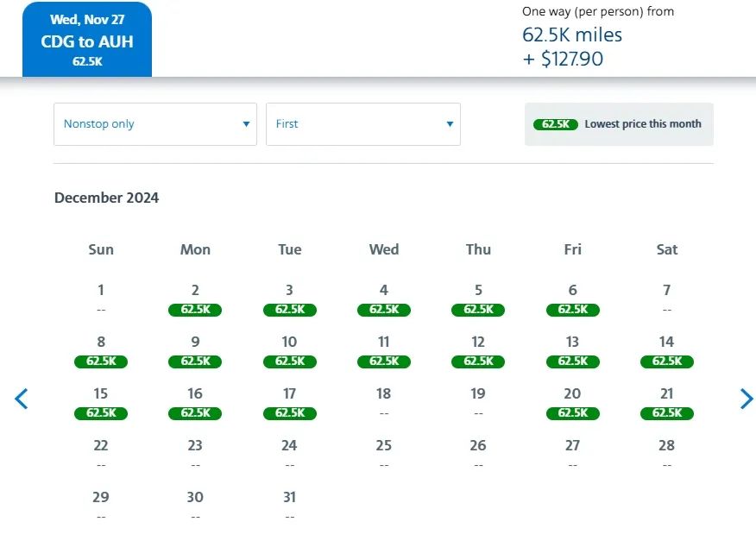Select December 3 award date

(289, 300)
